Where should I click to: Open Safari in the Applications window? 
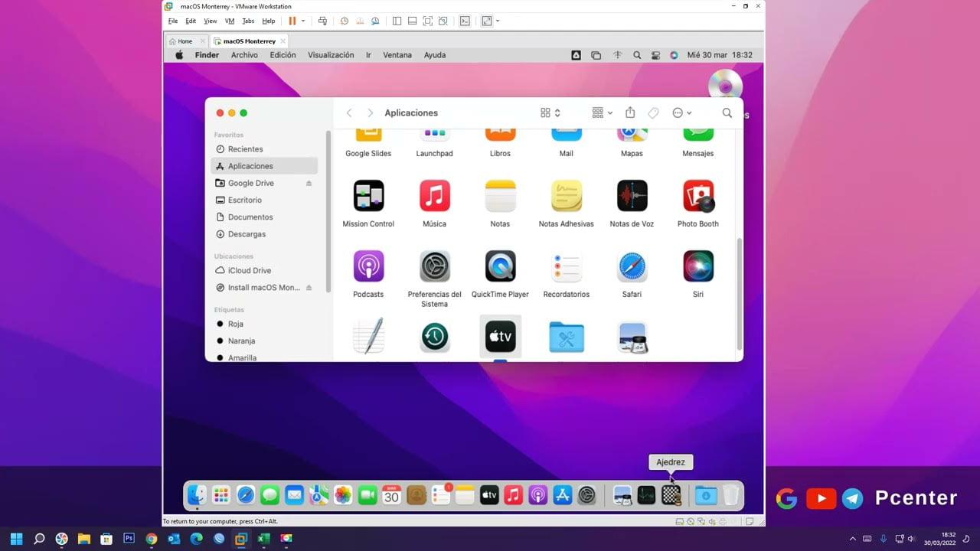point(632,266)
